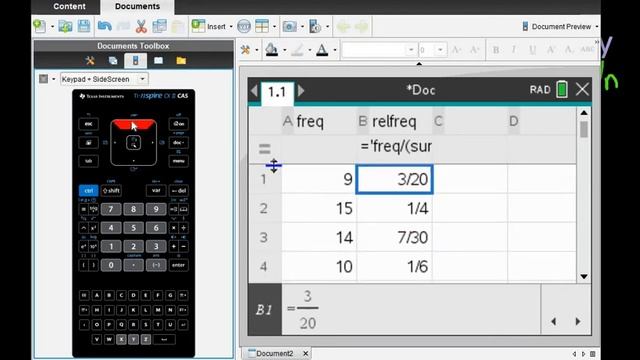Cut selection with the scissors icon

[141, 27]
